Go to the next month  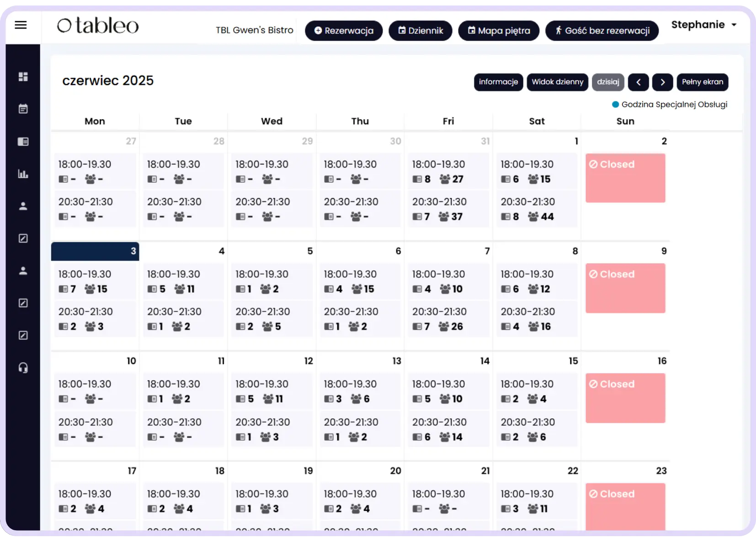[662, 82]
